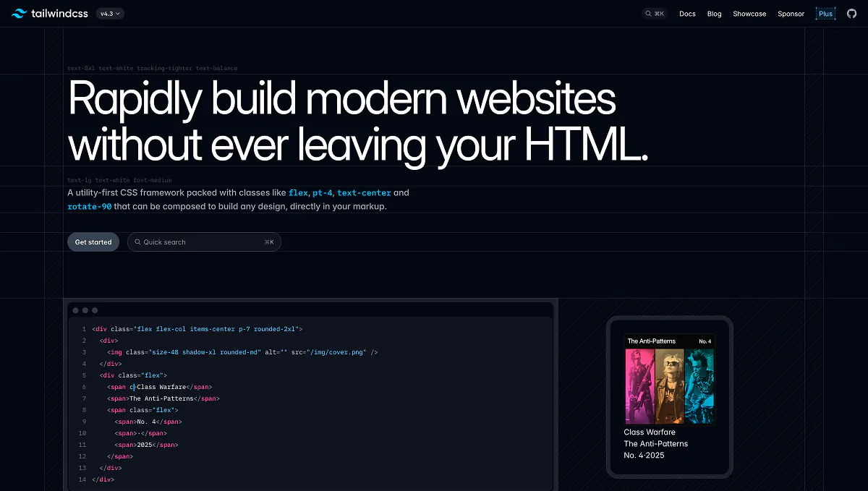
Task: Click the Tailwind CSS logo
Action: pyautogui.click(x=51, y=13)
